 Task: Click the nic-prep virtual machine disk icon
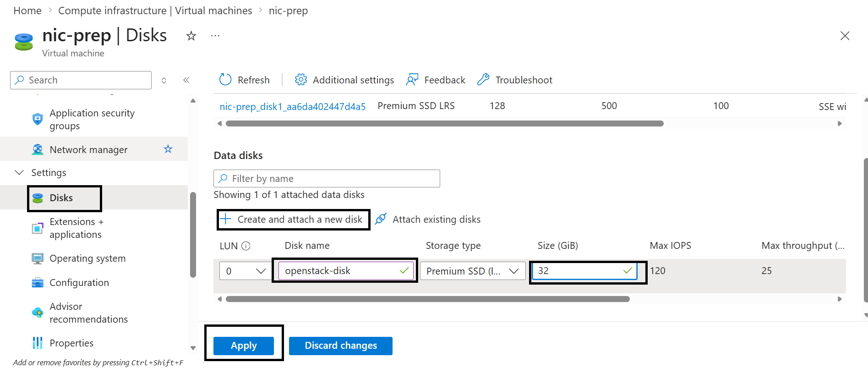tap(24, 42)
